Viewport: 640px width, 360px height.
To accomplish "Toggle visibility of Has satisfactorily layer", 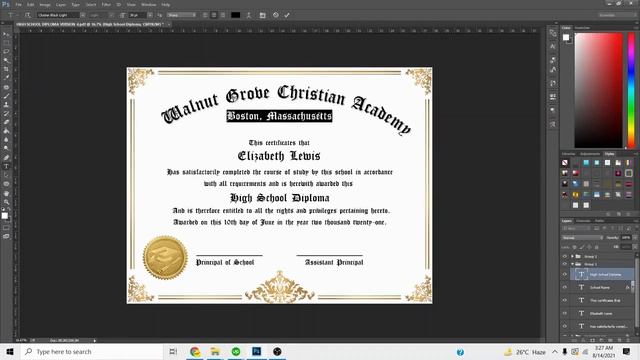I will click(565, 326).
